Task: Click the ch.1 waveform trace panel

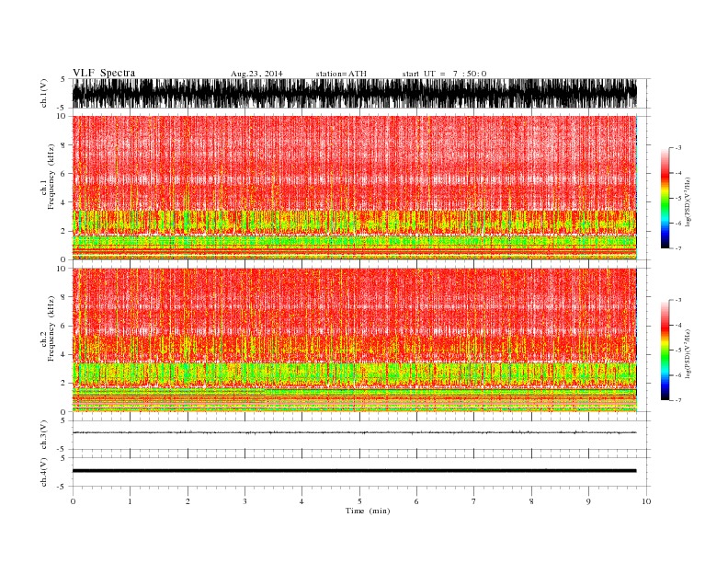Action: coord(354,93)
